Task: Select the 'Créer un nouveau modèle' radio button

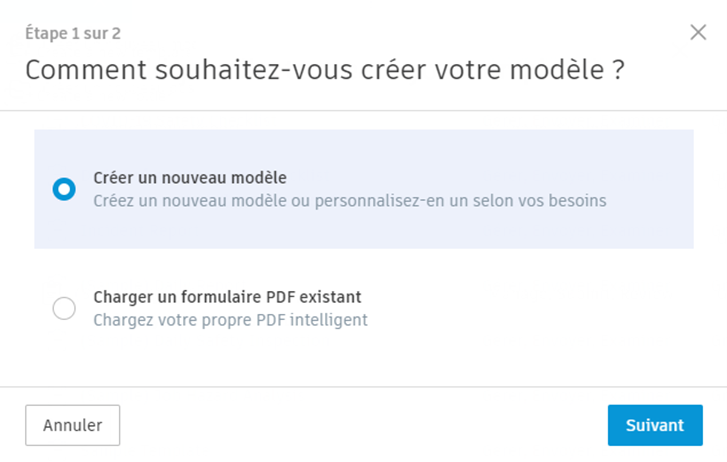Action: [x=64, y=189]
